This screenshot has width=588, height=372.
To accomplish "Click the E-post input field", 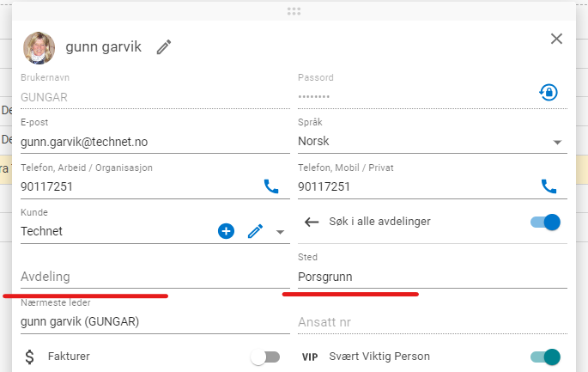I will pos(155,142).
